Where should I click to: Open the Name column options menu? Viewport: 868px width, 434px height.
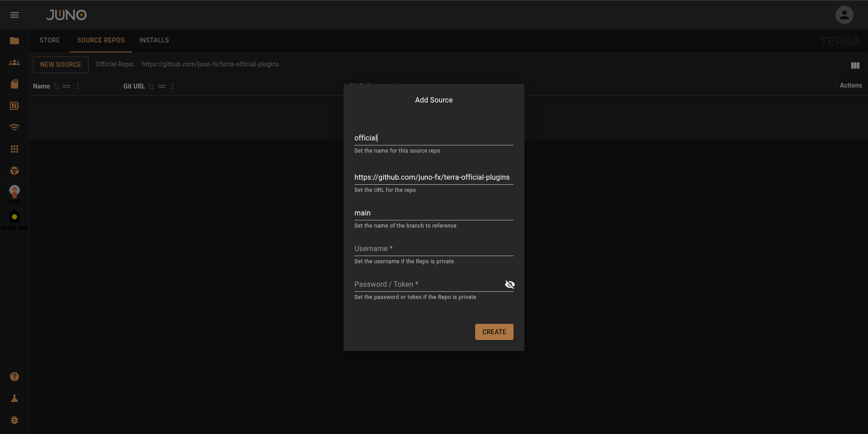coord(78,86)
